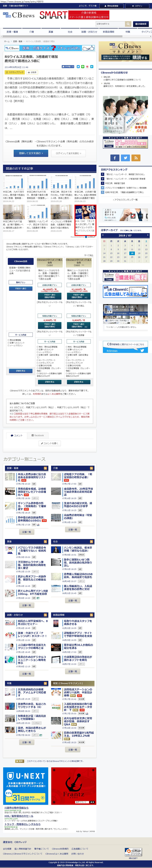Click ログインして全文を読む button
This screenshot has width=152, height=868.
69,153
